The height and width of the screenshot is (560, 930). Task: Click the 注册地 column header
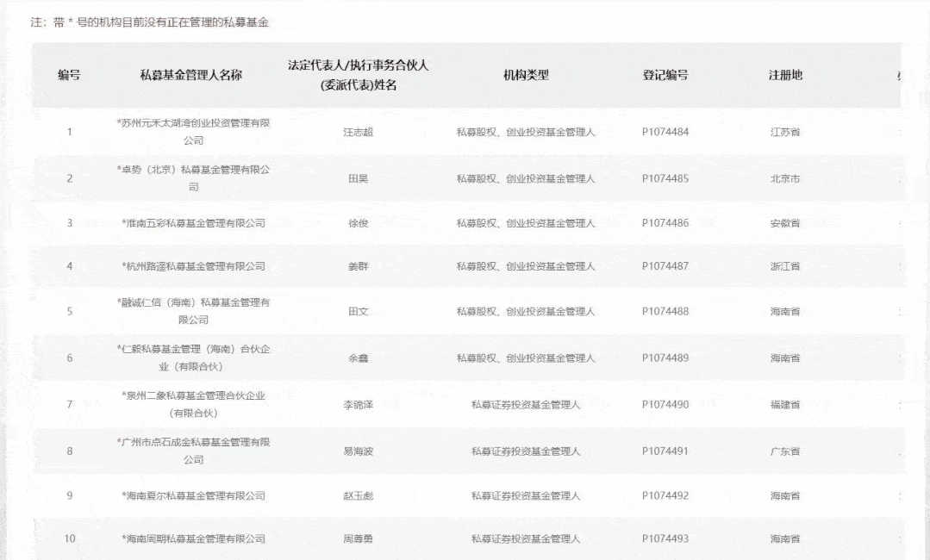785,75
